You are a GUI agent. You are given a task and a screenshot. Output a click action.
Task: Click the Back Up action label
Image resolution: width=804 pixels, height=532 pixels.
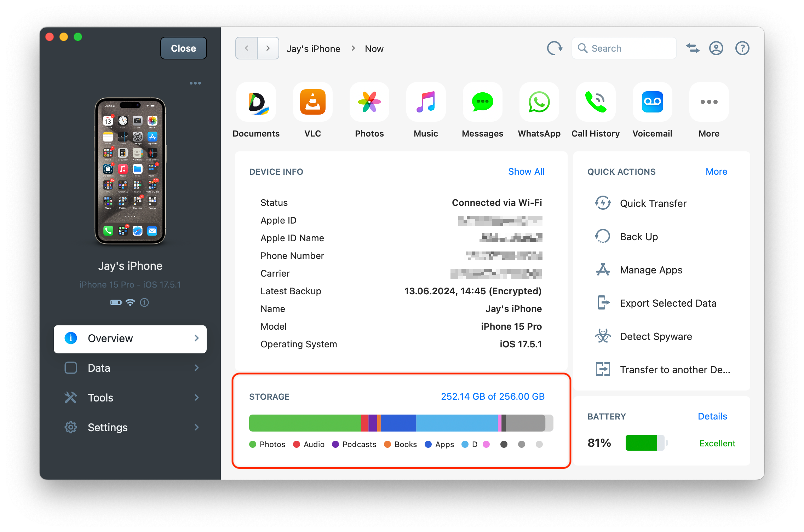639,237
